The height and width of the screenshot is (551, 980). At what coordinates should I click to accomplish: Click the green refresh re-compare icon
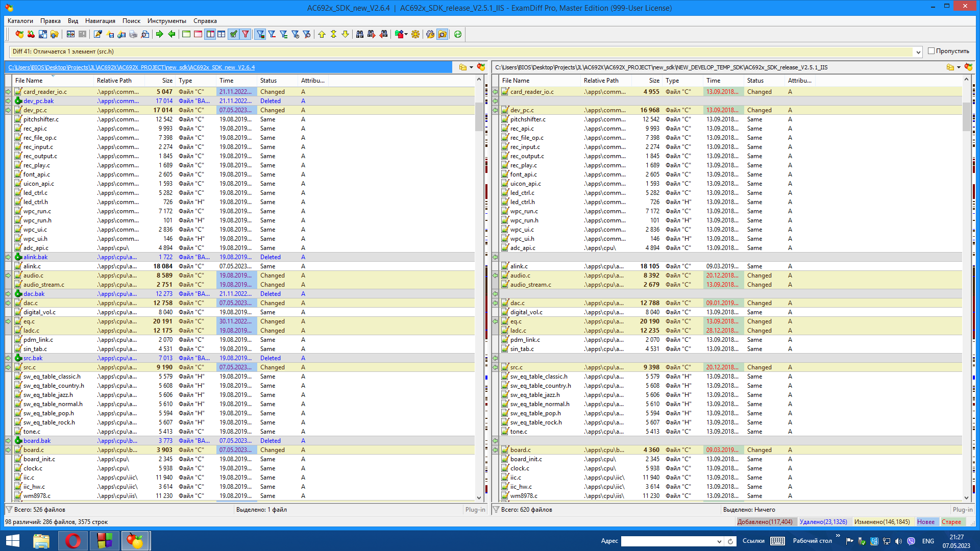(458, 34)
